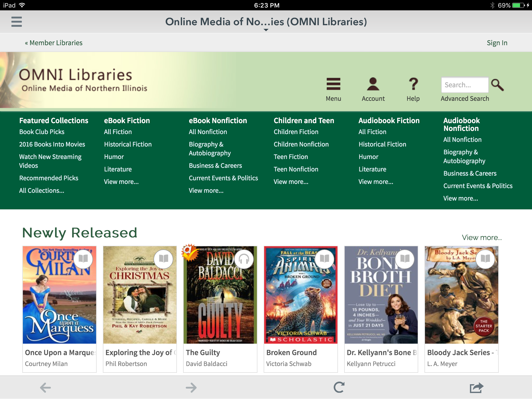Open Advanced Search link
Image resolution: width=532 pixels, height=399 pixels.
pyautogui.click(x=465, y=98)
